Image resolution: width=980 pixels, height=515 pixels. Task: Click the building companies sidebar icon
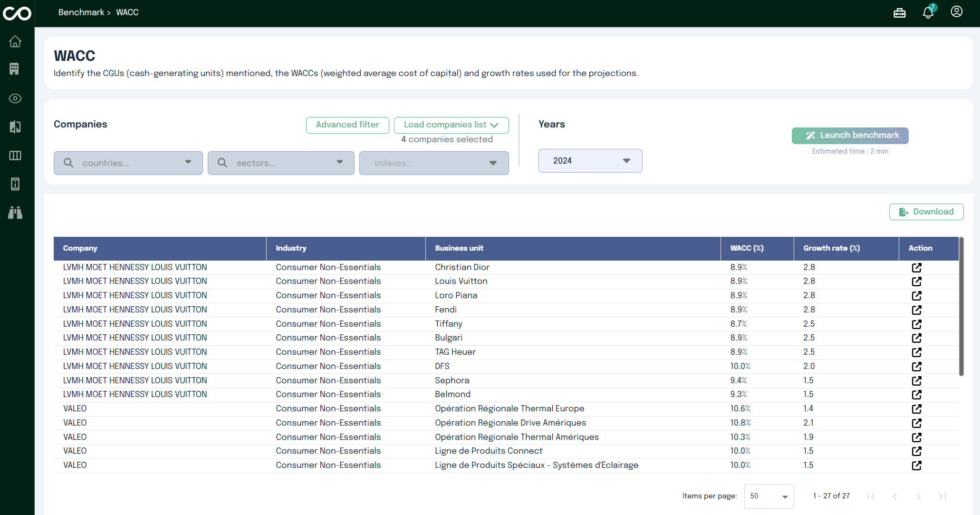14,69
